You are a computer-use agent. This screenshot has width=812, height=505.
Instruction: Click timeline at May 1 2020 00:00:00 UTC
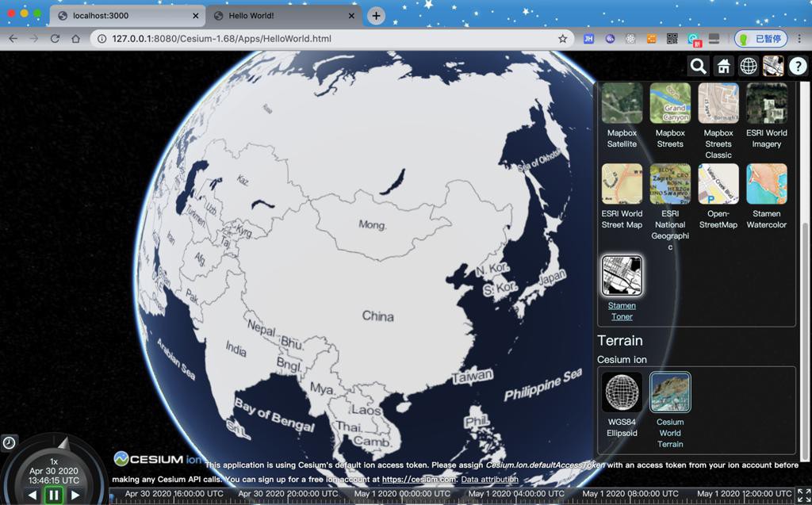[402, 494]
